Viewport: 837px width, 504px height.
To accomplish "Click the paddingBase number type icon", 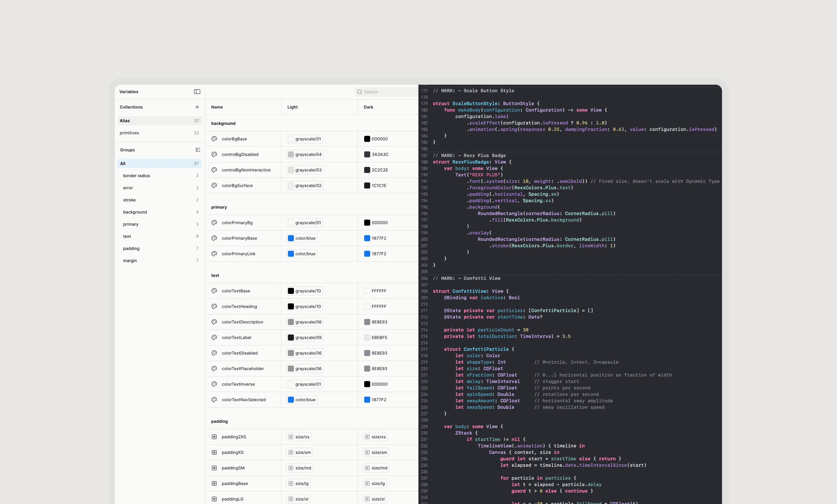I will [x=214, y=483].
